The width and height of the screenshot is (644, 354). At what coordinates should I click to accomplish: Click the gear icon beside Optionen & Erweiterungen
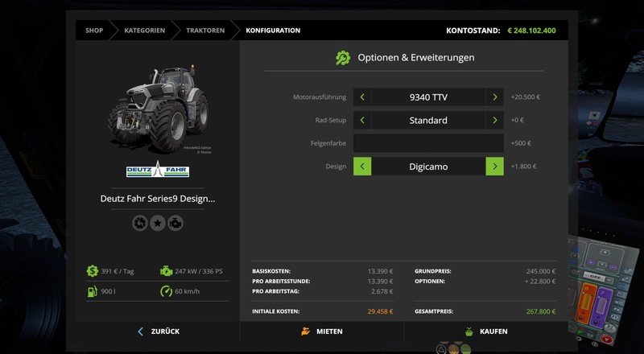[343, 58]
